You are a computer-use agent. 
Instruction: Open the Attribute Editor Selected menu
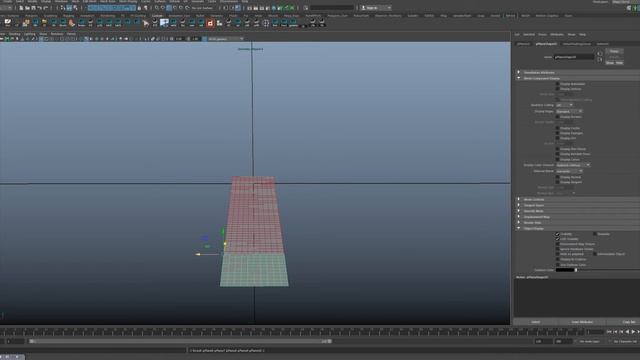tap(529, 35)
